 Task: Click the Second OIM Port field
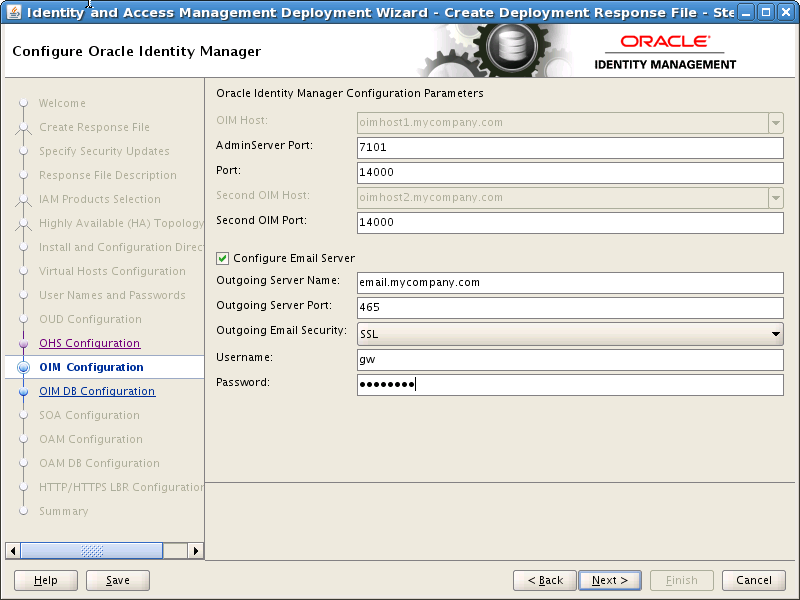pos(570,223)
